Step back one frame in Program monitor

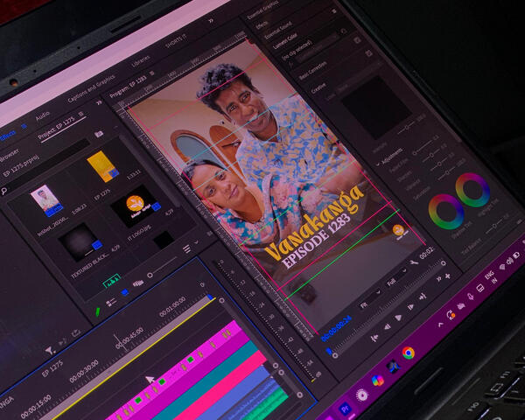(387, 327)
